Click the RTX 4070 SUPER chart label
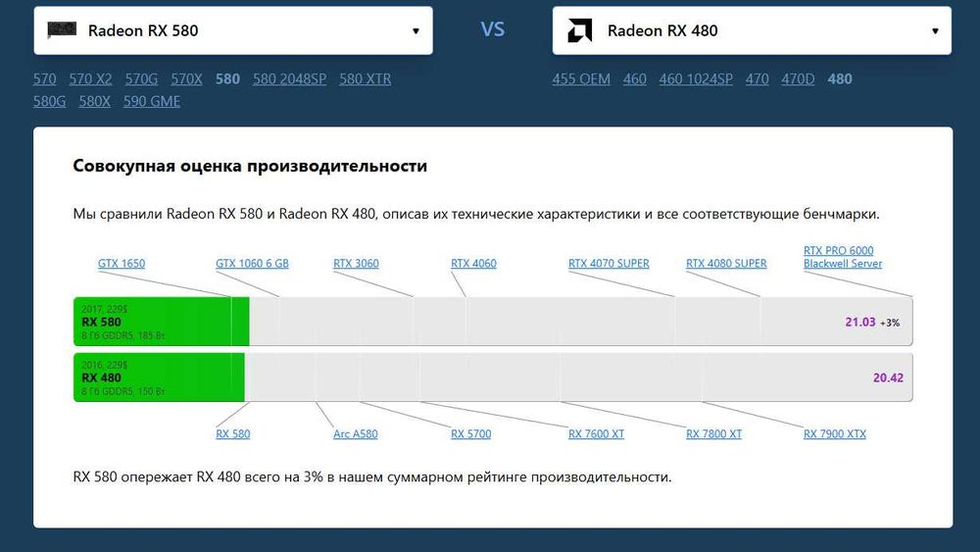Screen dimensions: 980x552 click(609, 263)
